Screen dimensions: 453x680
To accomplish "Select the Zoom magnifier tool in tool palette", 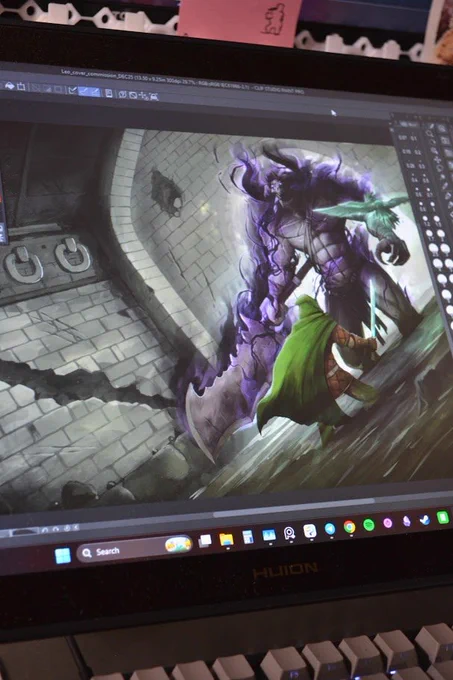I will (429, 133).
